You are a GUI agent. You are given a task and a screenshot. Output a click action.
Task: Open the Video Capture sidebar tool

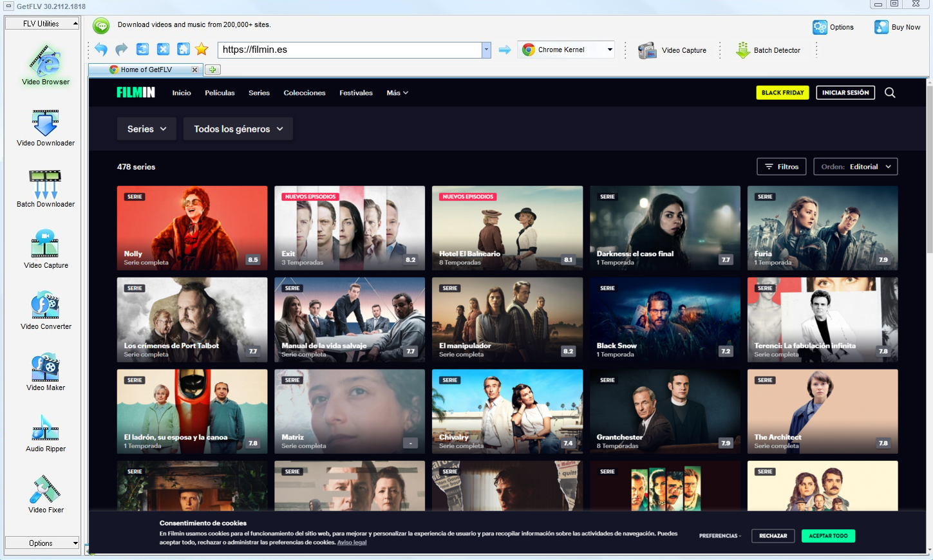(x=46, y=249)
